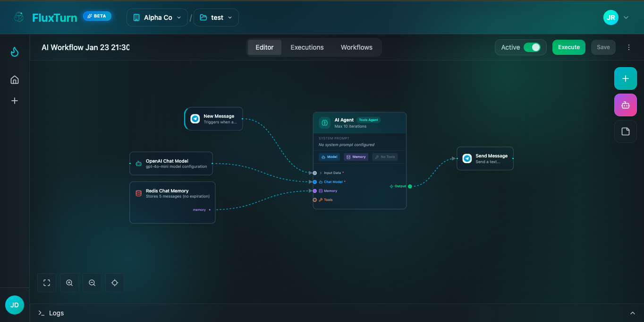Screen dimensions: 644x322
Task: Go to Home via sidebar icon
Action: click(15, 79)
